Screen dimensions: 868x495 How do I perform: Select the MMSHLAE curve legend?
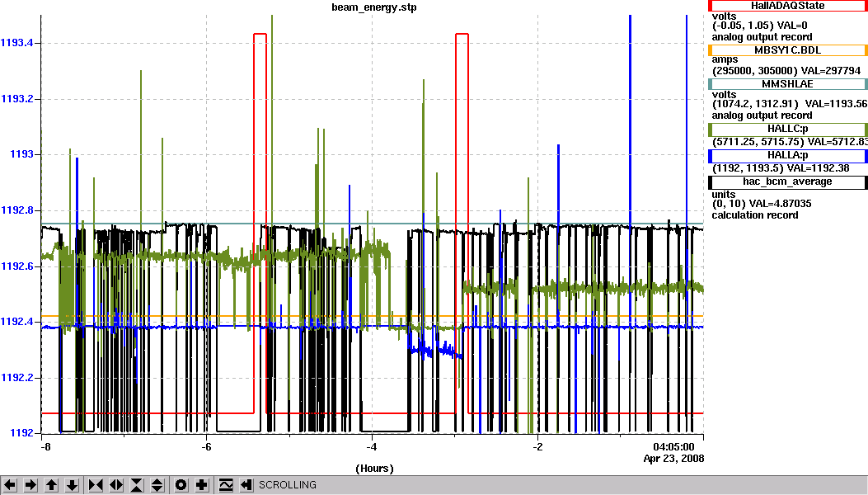click(x=788, y=84)
